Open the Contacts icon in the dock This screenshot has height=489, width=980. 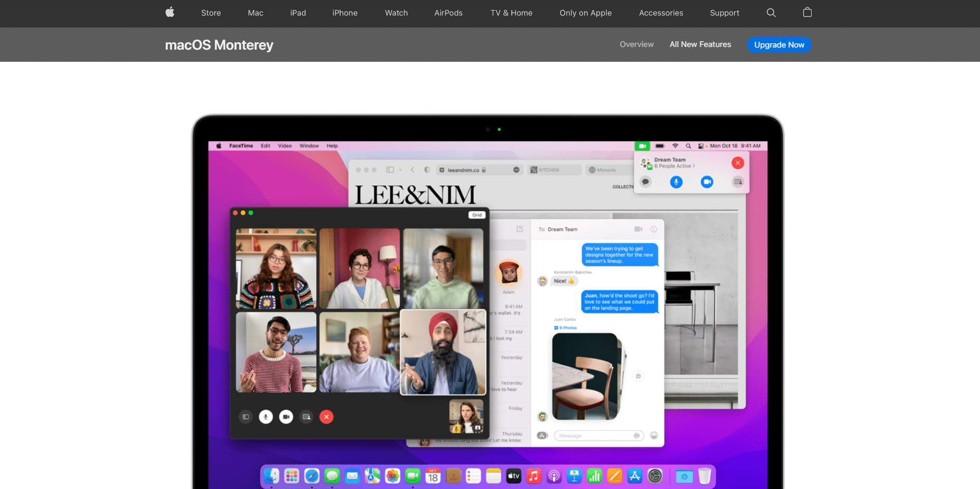[453, 476]
